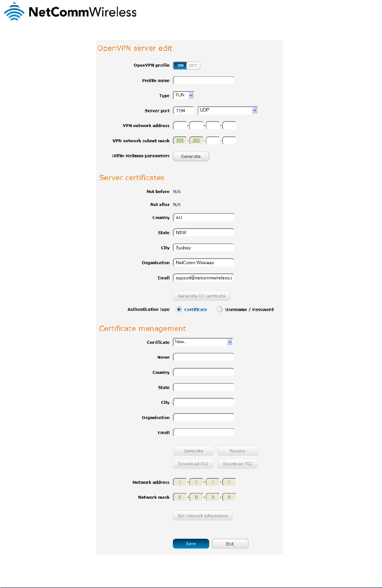Click the Server port field
This screenshot has height=588, width=382.
click(184, 110)
